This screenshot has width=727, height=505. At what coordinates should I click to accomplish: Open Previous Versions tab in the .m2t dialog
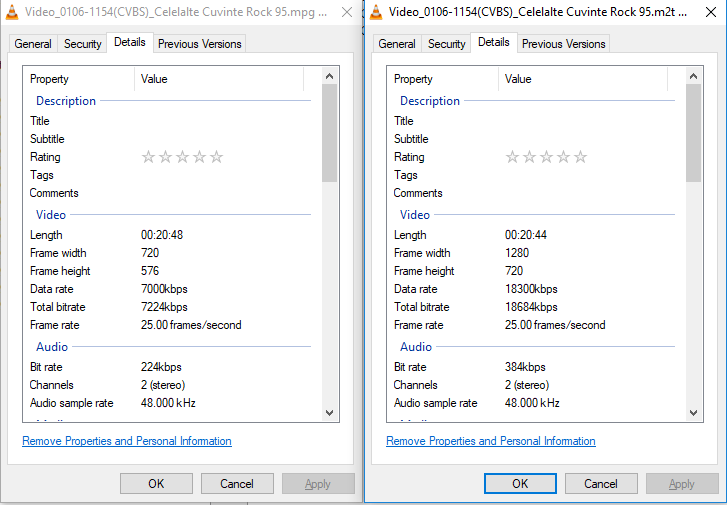click(x=564, y=44)
